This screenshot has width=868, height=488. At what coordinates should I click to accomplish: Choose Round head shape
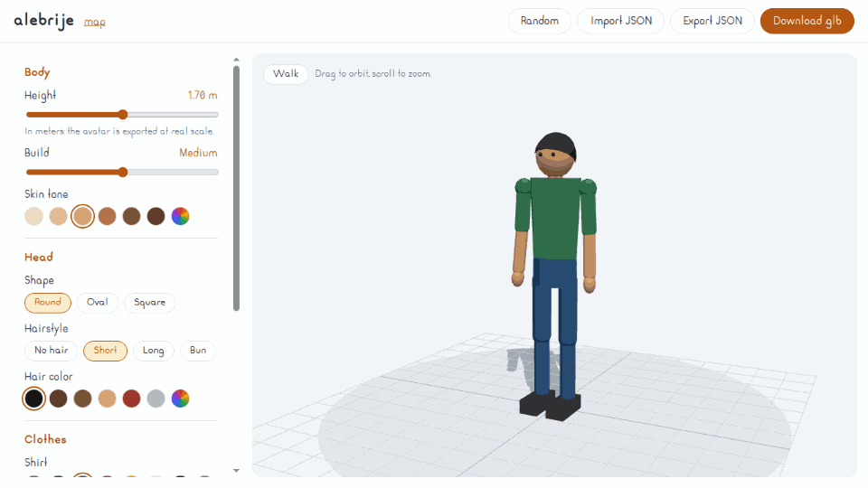[x=48, y=303]
